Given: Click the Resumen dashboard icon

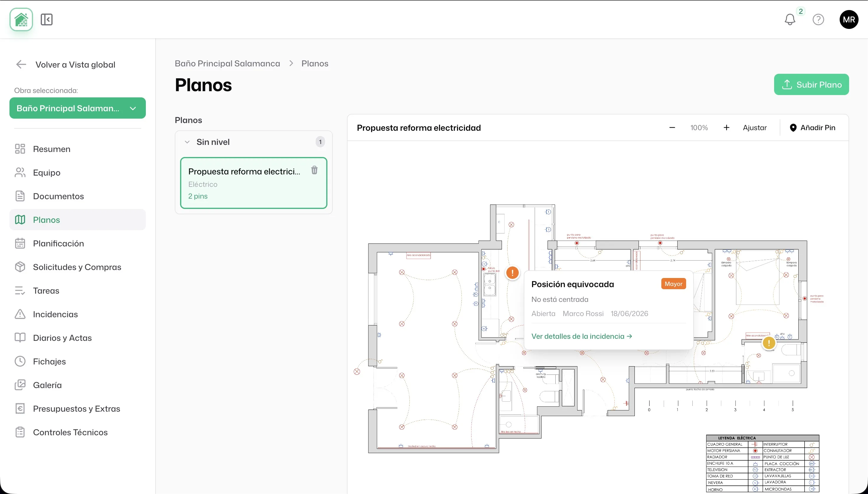Looking at the screenshot, I should tap(20, 149).
